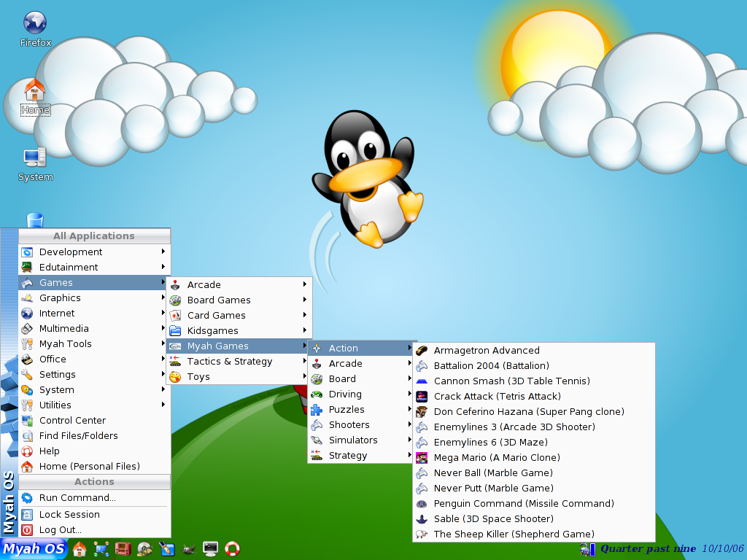Click the home folder icon in taskbar
Screen dimensions: 747x560
click(x=80, y=548)
